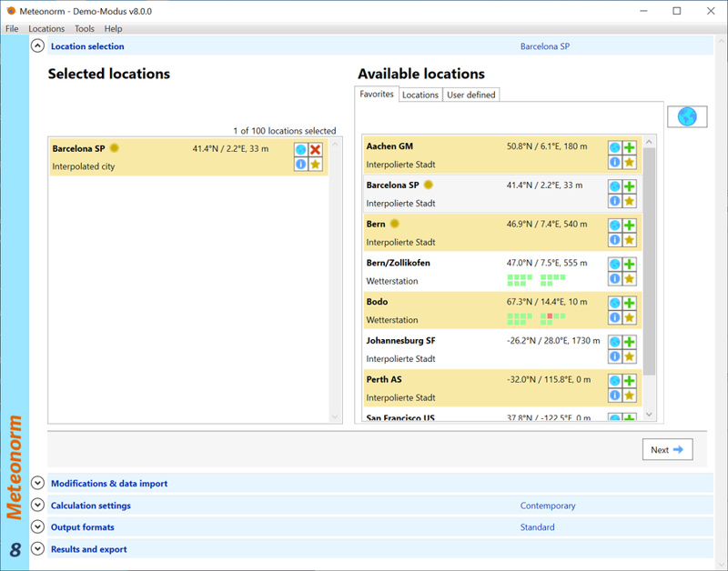
Task: Open the Tools menu
Action: click(x=85, y=29)
